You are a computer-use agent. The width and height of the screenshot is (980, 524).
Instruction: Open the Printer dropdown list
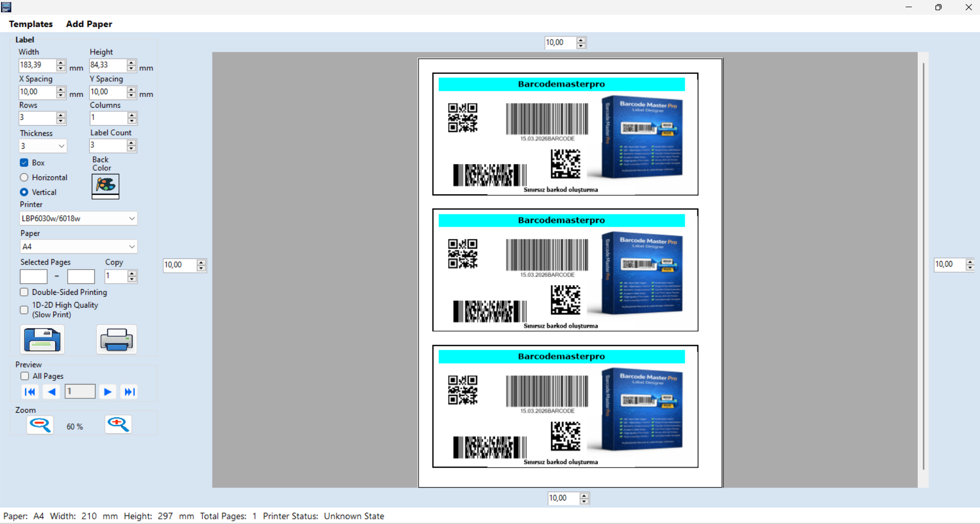coord(79,218)
